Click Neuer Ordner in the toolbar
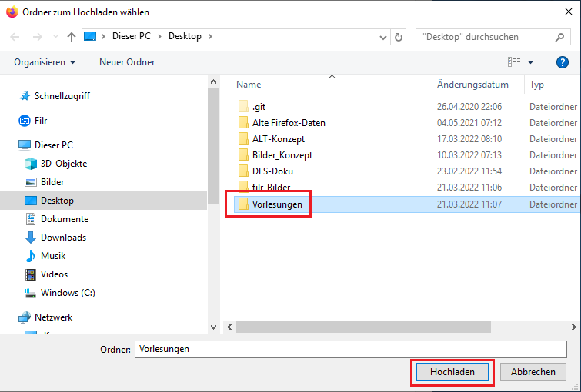Viewport: 581px width, 392px height. point(127,62)
